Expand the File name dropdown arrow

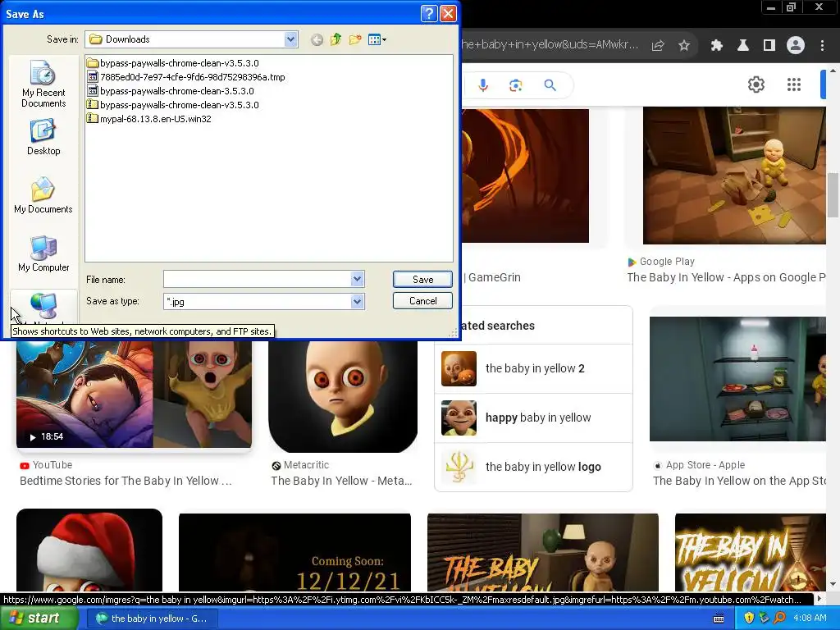358,279
